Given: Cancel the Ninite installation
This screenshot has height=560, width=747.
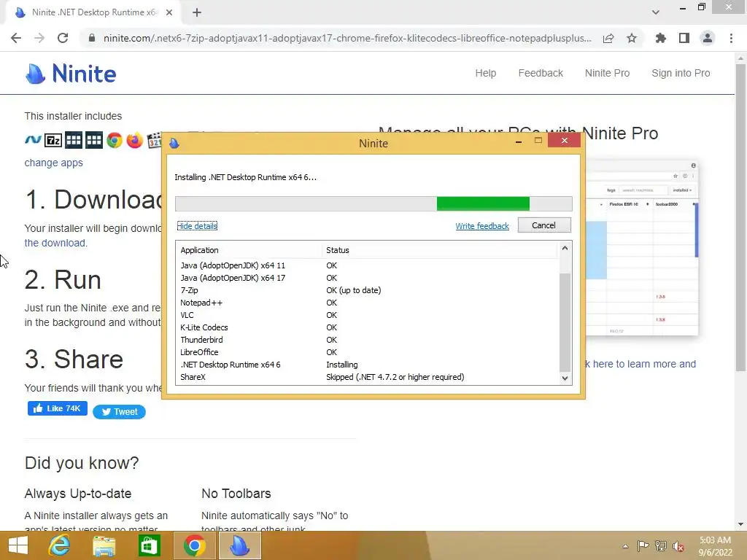Looking at the screenshot, I should pyautogui.click(x=544, y=225).
